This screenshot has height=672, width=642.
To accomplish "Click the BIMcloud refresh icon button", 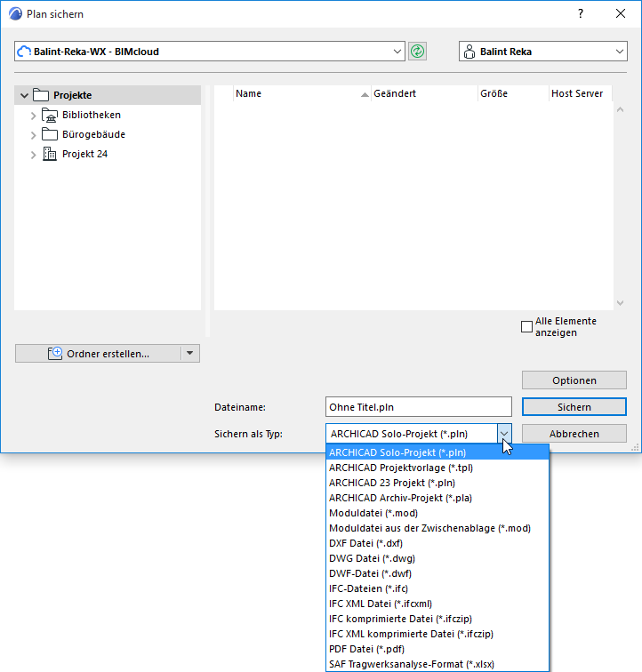I will [x=417, y=52].
